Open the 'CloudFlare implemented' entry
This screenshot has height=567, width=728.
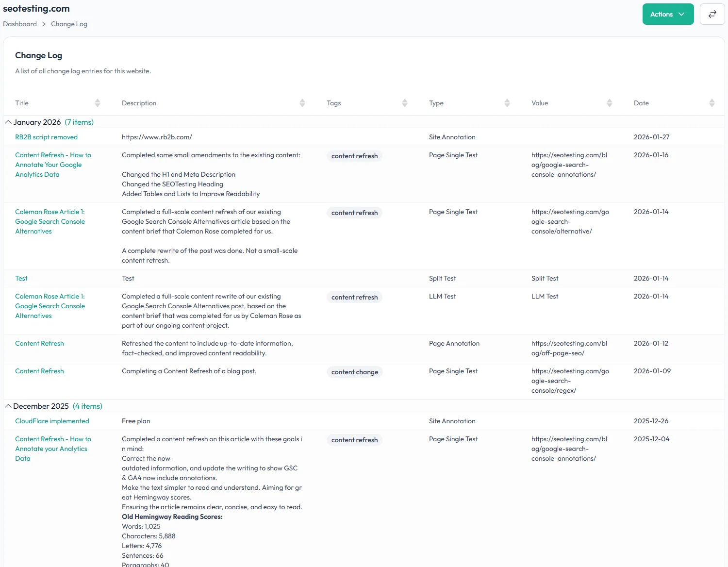point(52,421)
